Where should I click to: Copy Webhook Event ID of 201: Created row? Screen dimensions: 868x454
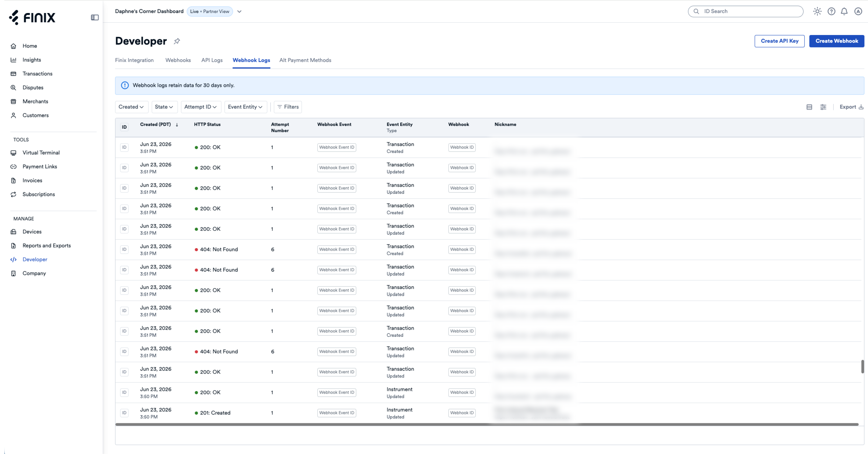tap(336, 413)
